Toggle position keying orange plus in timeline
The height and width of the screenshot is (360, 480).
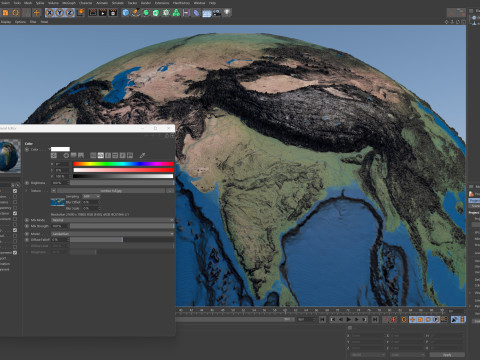point(412,319)
